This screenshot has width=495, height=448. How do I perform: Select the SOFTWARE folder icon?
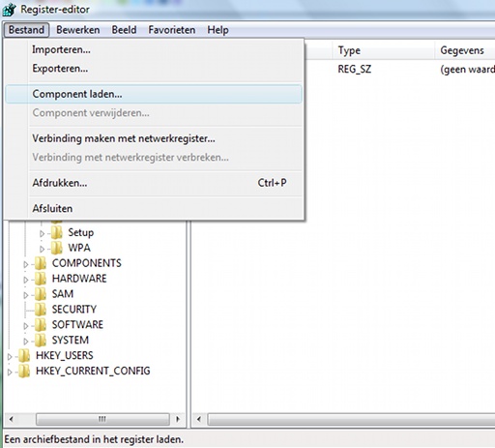click(41, 325)
